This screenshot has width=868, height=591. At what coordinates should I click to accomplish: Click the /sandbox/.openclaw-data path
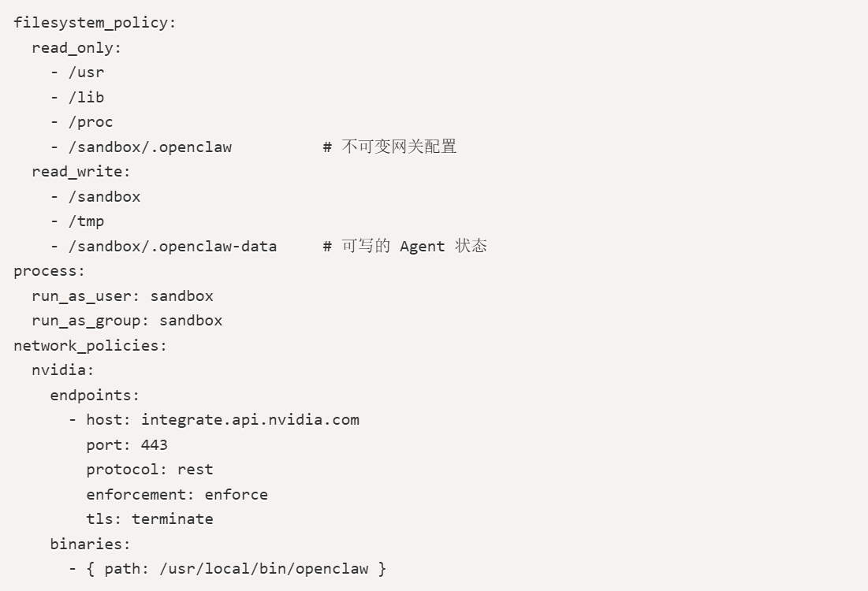pos(172,246)
